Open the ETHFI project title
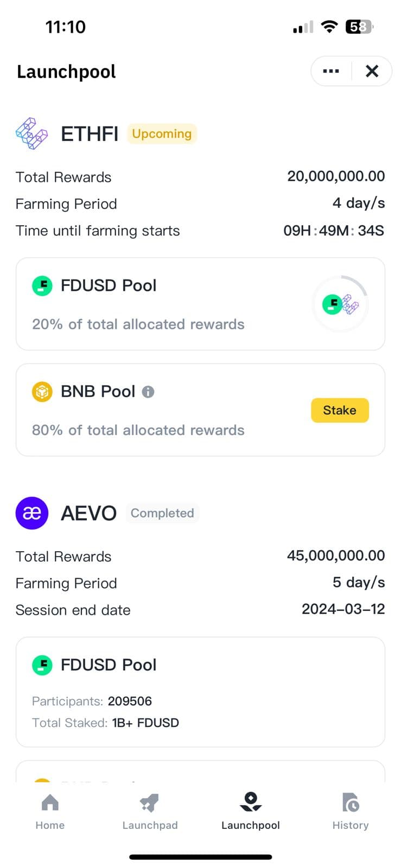 pos(90,133)
